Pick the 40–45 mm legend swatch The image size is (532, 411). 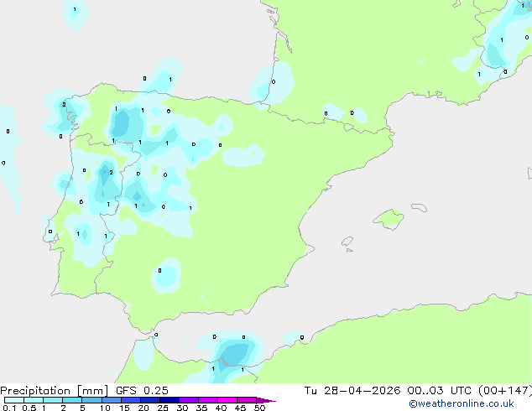point(227,400)
